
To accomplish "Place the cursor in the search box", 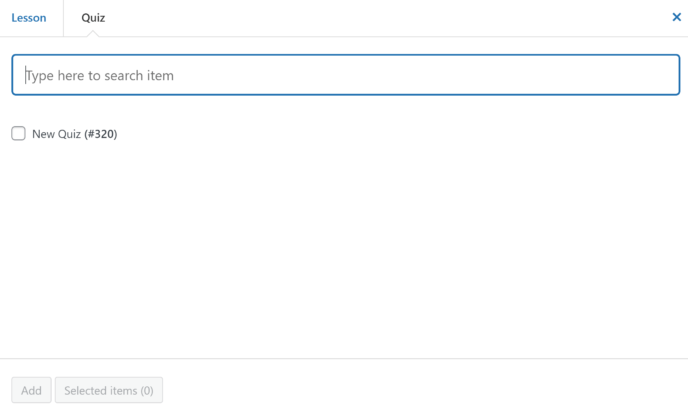I will (x=346, y=75).
